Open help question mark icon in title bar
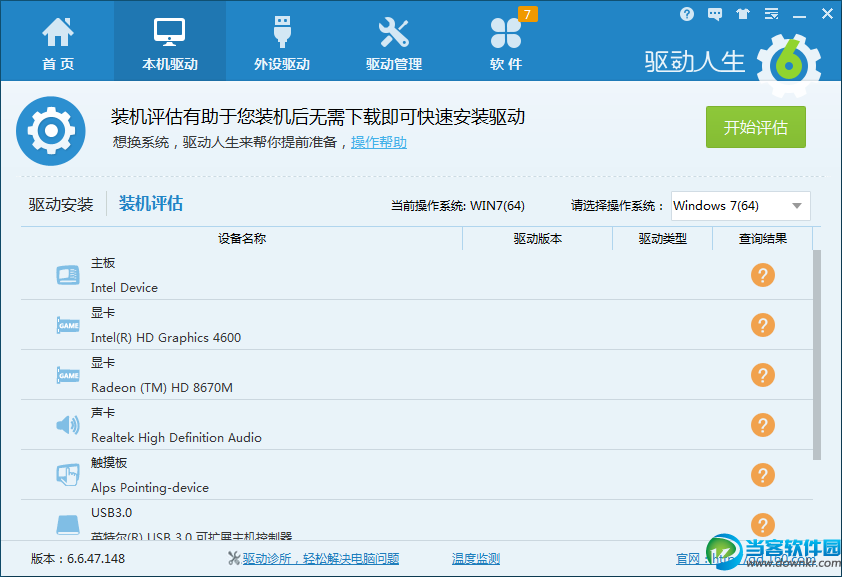The height and width of the screenshot is (577, 842). tap(686, 14)
